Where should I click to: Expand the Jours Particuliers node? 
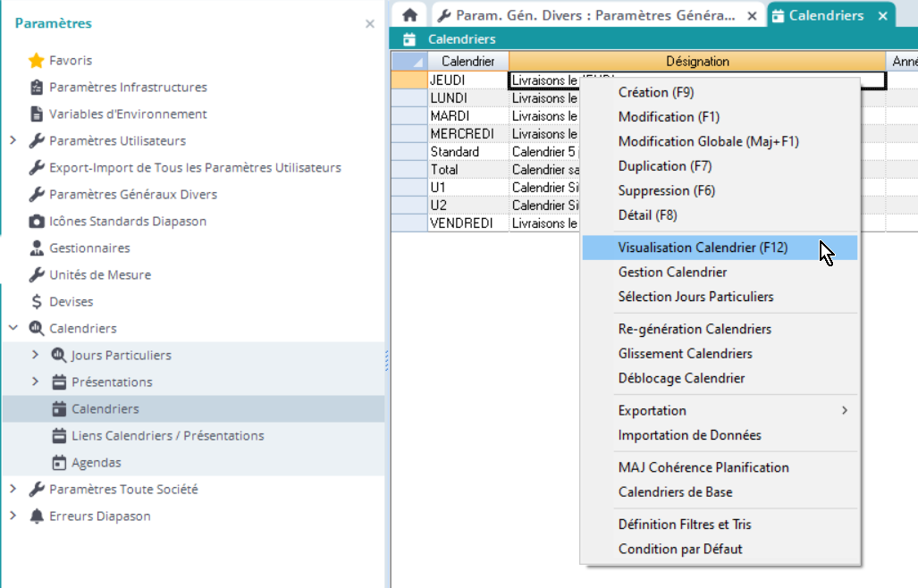pyautogui.click(x=36, y=356)
